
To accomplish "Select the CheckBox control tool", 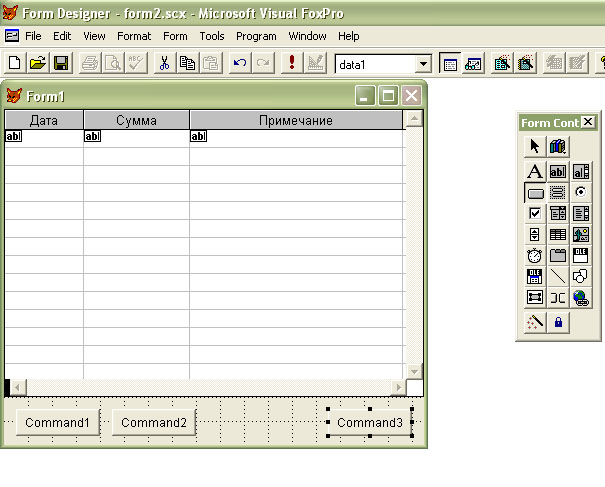I will [535, 213].
